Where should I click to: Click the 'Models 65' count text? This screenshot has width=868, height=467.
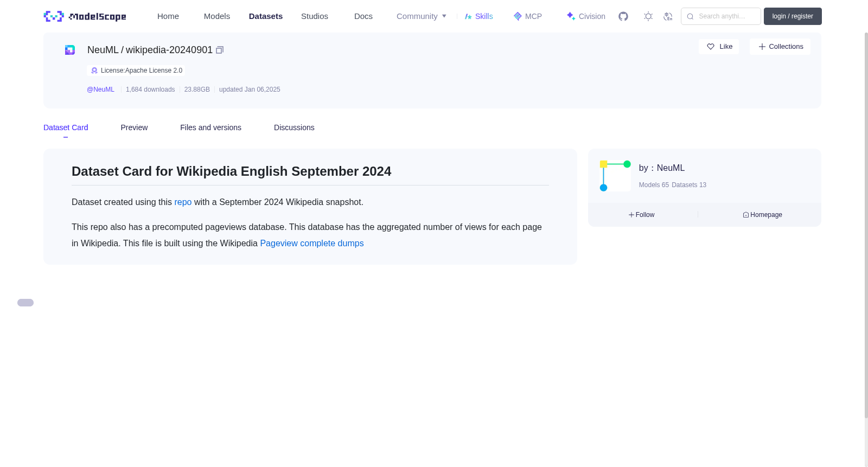(x=654, y=185)
